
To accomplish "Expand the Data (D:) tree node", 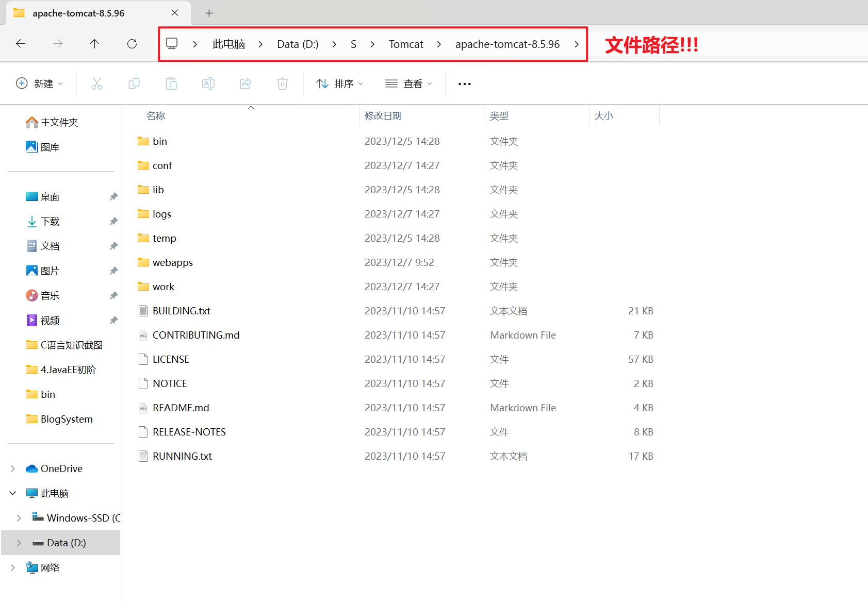I will (x=19, y=543).
